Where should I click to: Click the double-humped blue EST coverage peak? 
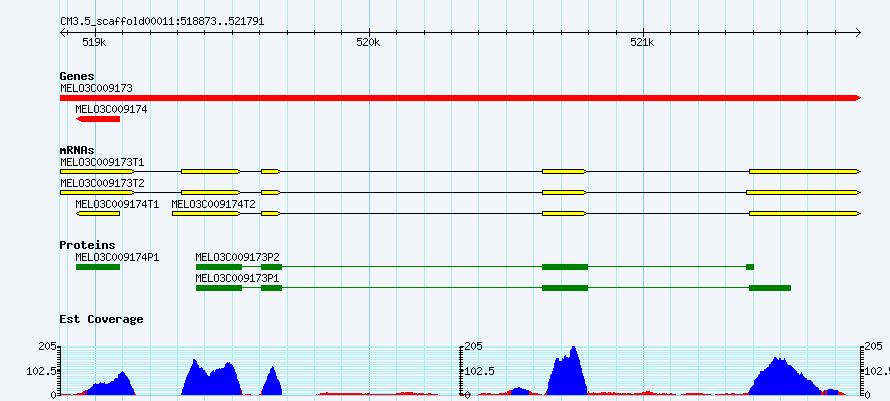pos(212,381)
